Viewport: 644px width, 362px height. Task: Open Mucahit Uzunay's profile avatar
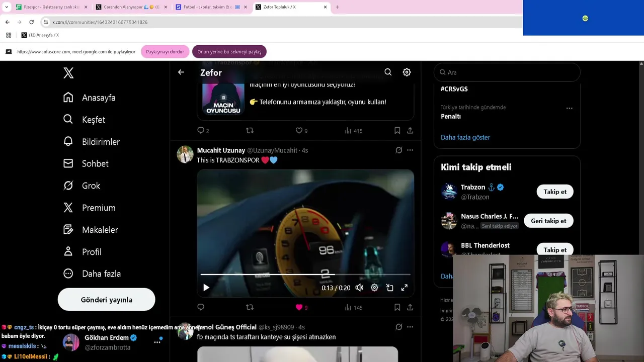tap(185, 154)
